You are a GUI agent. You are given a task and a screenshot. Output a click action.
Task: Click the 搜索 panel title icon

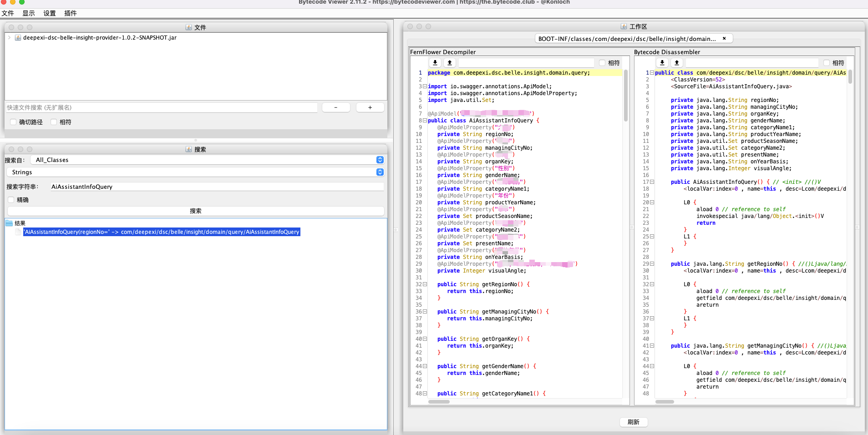[x=188, y=149]
